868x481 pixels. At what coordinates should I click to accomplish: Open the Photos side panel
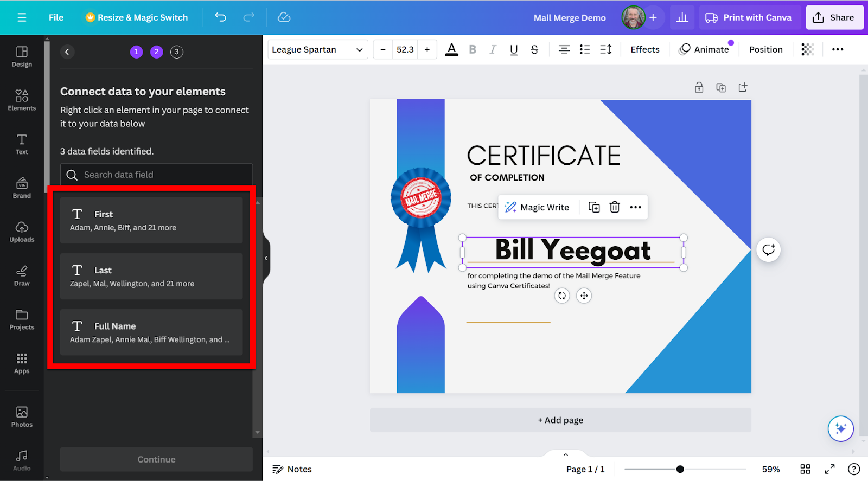[22, 417]
